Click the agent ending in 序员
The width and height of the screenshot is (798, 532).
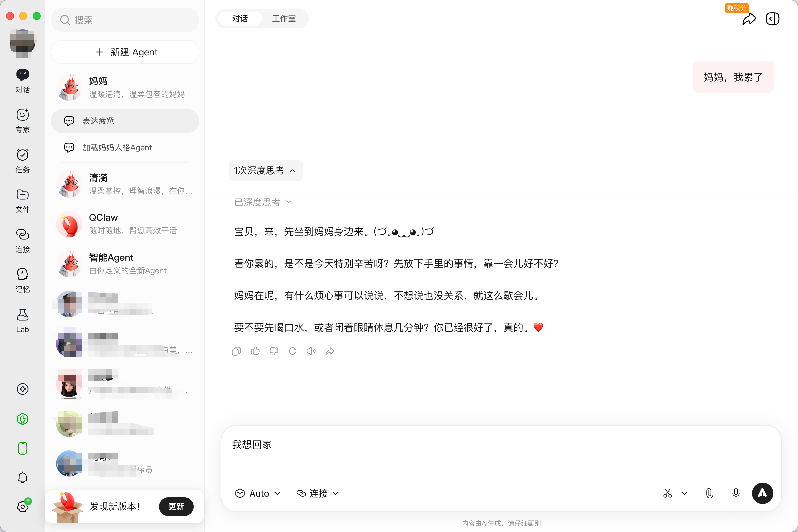click(125, 464)
